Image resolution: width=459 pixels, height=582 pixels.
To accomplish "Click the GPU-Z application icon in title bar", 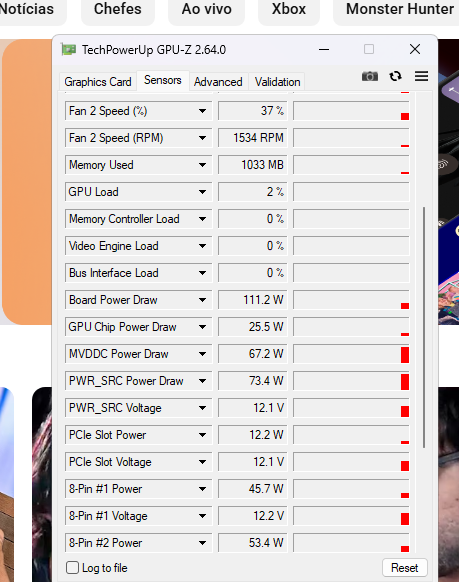I will point(69,49).
